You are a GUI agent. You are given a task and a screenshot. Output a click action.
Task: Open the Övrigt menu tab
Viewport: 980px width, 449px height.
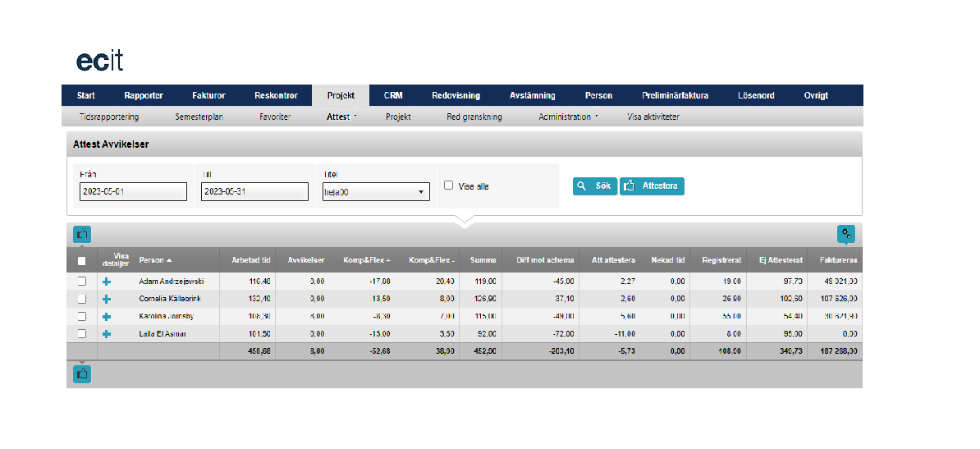[816, 96]
